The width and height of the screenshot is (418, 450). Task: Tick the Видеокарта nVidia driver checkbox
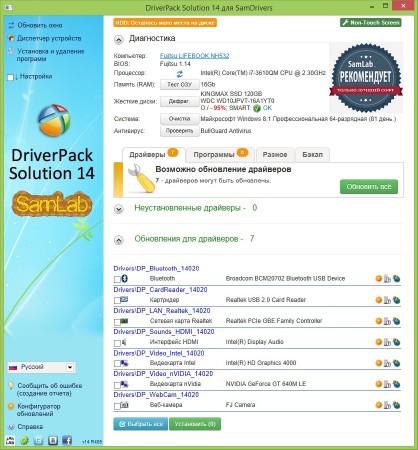point(117,385)
